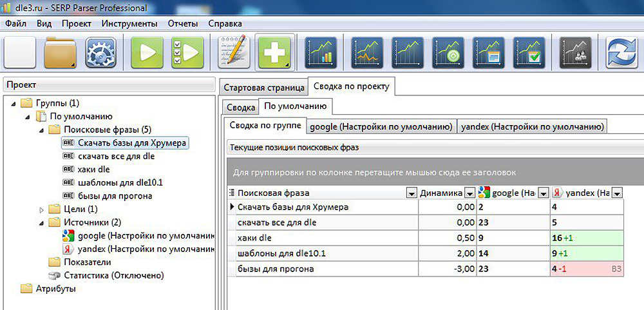Click the table row 'скачать все для dle'
The image size is (644, 310).
[426, 222]
